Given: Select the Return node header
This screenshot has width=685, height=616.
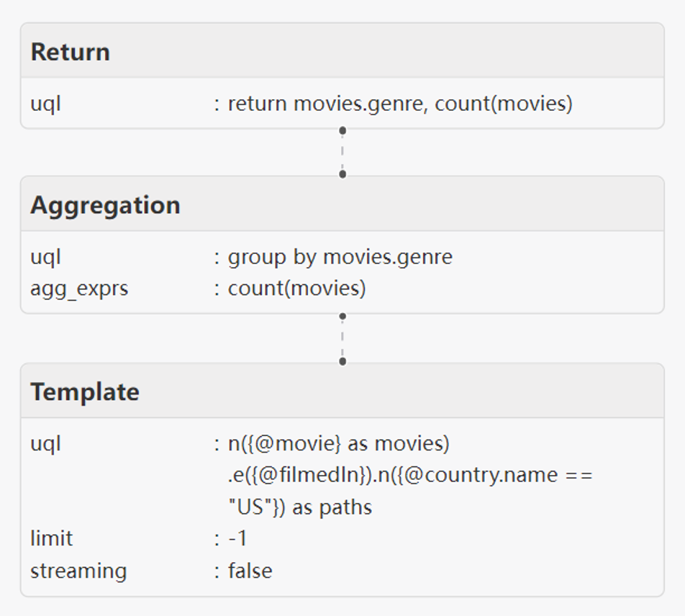Looking at the screenshot, I should point(342,50).
